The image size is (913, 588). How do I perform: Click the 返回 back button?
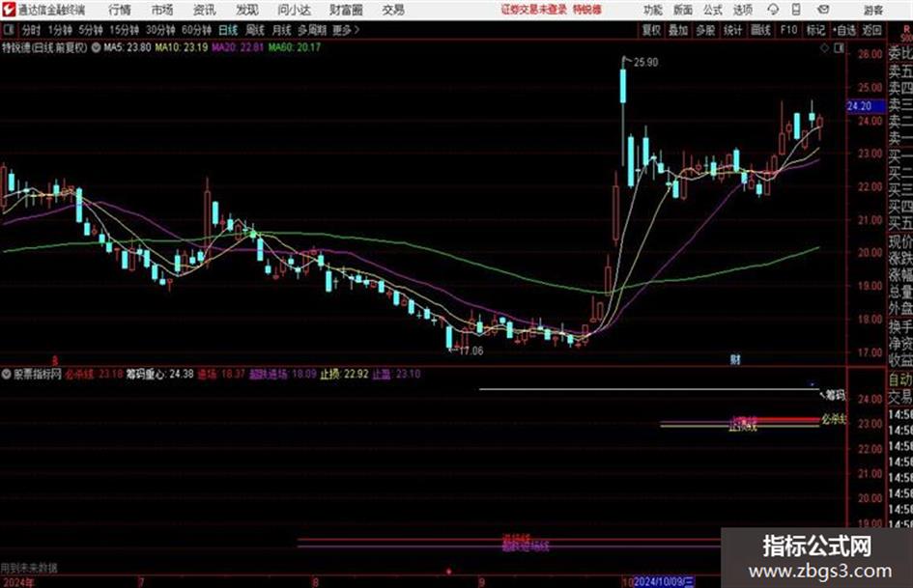[x=871, y=30]
